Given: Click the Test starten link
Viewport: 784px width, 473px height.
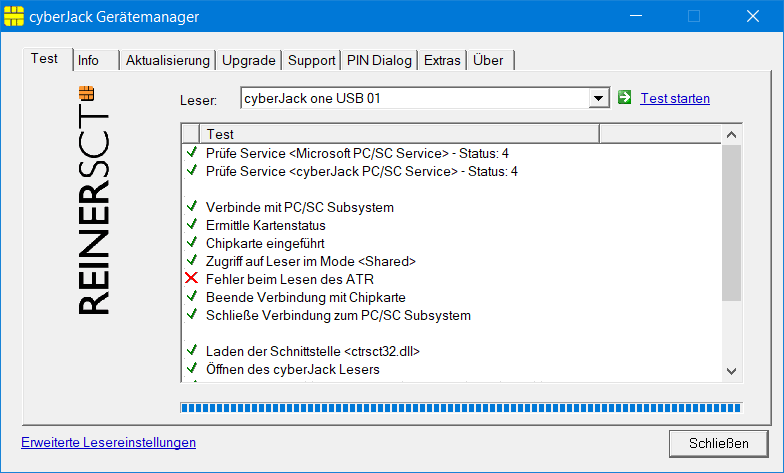Looking at the screenshot, I should [675, 98].
